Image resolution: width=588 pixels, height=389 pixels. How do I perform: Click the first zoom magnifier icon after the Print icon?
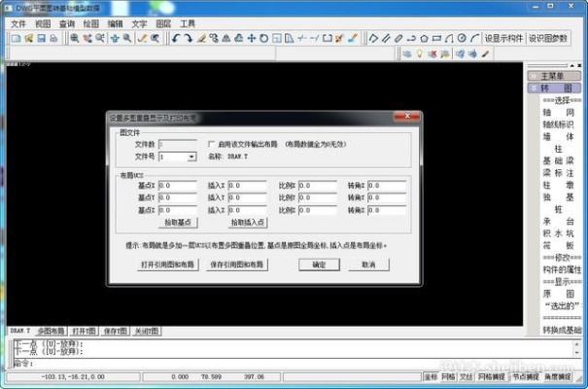pyautogui.click(x=75, y=38)
